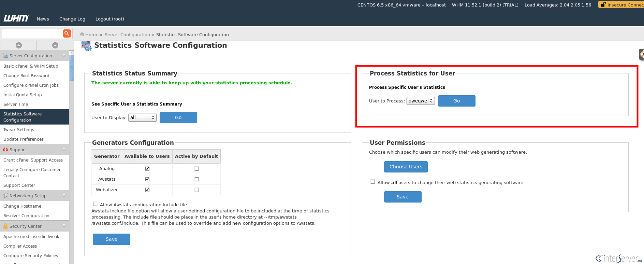
Task: Click the orange search magnifier button
Action: tap(67, 33)
